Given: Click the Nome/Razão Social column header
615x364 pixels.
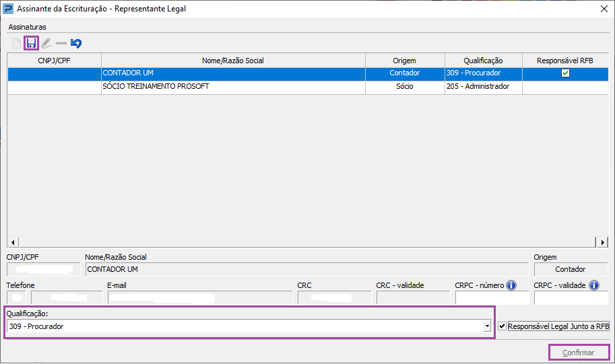Looking at the screenshot, I should (x=233, y=61).
